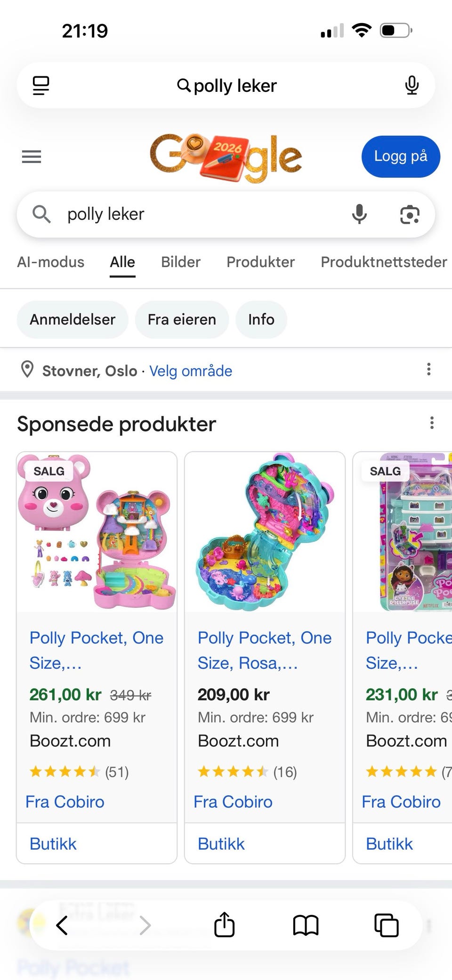This screenshot has width=452, height=980.
Task: Show open Safari tabs overview
Action: (386, 925)
